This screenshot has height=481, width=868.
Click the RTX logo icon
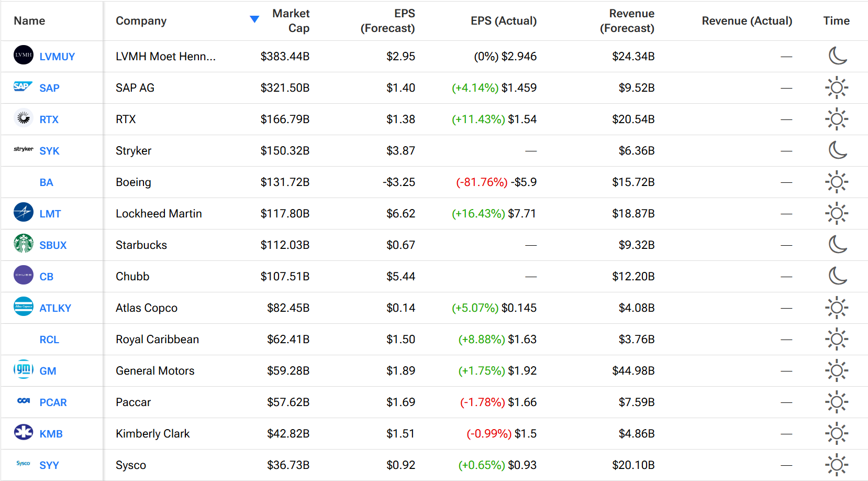pyautogui.click(x=24, y=118)
